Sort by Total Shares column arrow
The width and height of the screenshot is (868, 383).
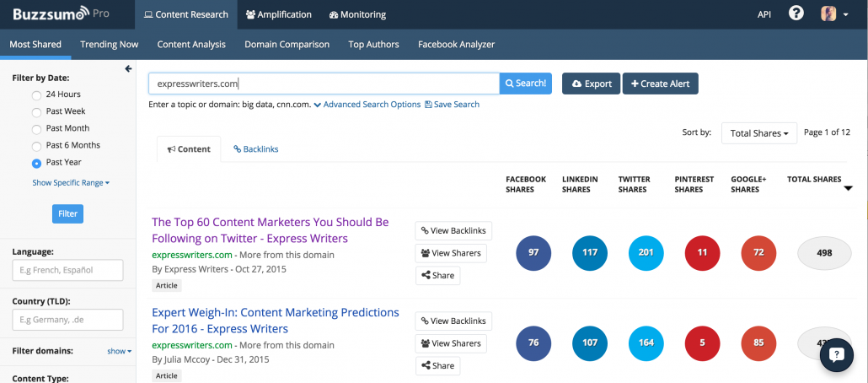click(x=848, y=188)
